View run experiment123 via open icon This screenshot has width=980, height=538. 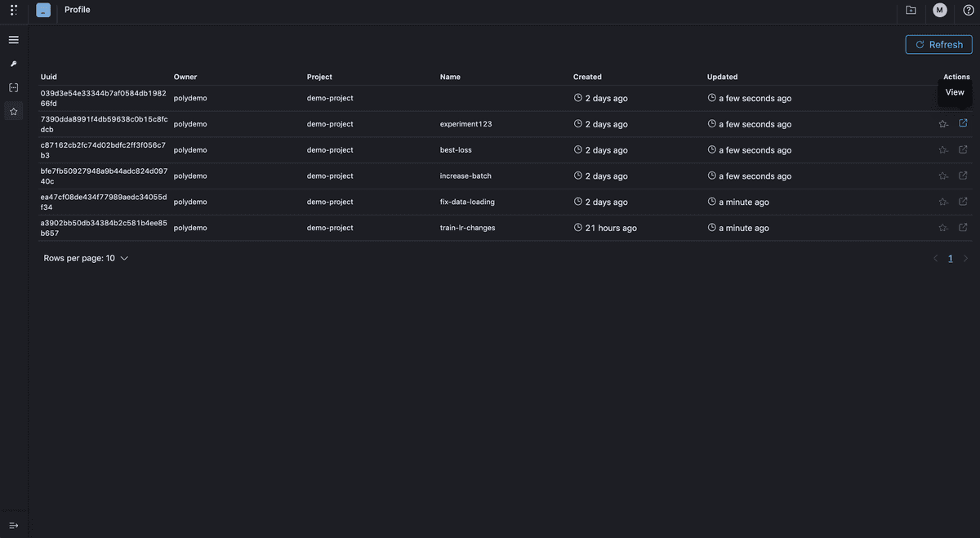(x=963, y=123)
